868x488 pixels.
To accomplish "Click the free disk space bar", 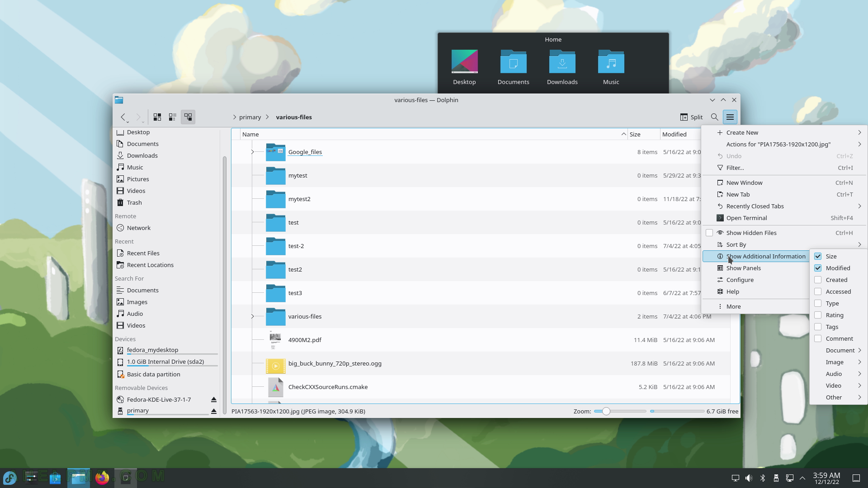I will click(677, 411).
